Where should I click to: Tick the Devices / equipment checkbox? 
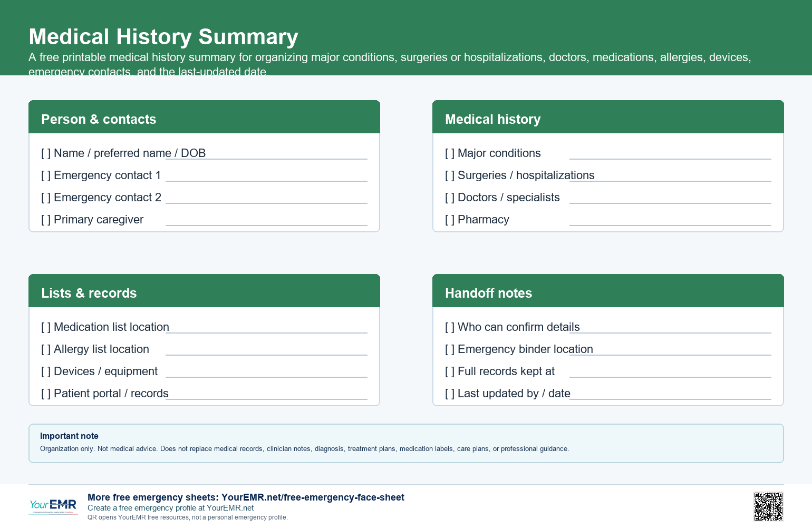pos(46,371)
